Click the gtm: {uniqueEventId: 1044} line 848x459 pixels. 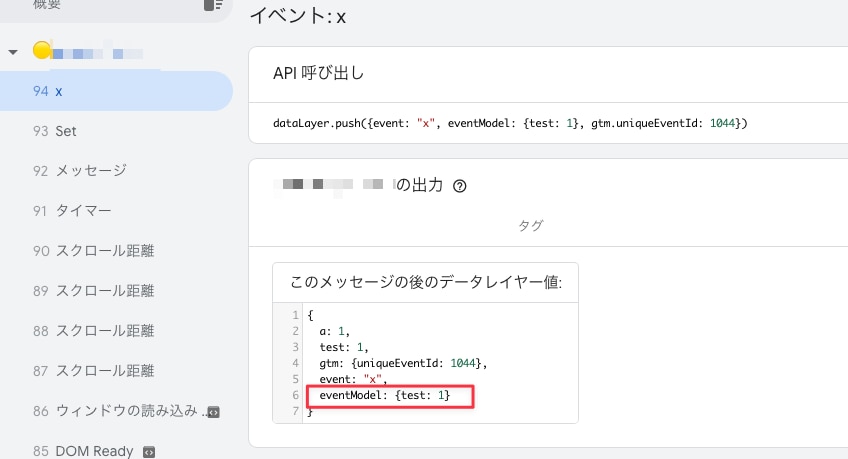[x=403, y=363]
